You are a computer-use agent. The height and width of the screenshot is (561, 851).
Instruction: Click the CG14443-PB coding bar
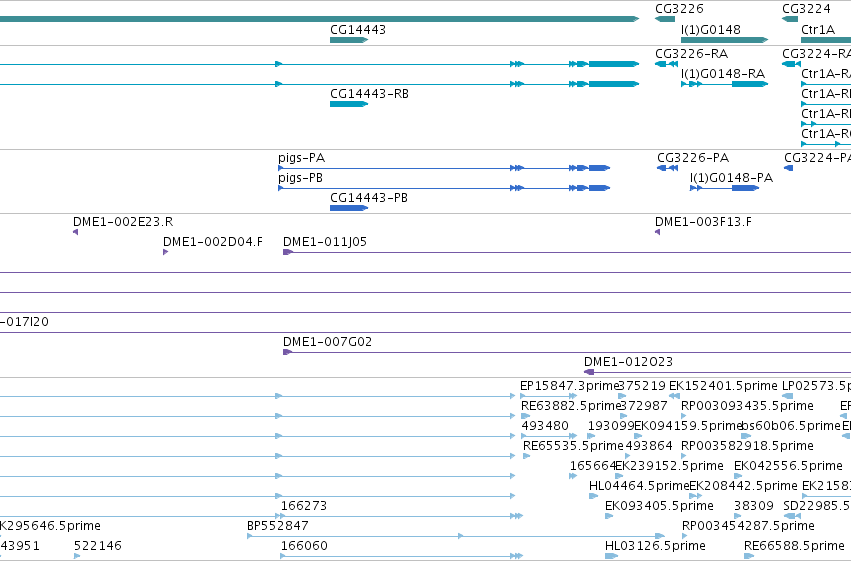click(349, 208)
